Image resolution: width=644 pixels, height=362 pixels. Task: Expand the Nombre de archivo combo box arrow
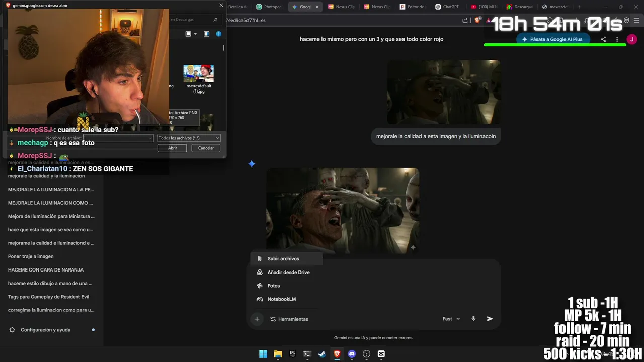[150, 138]
